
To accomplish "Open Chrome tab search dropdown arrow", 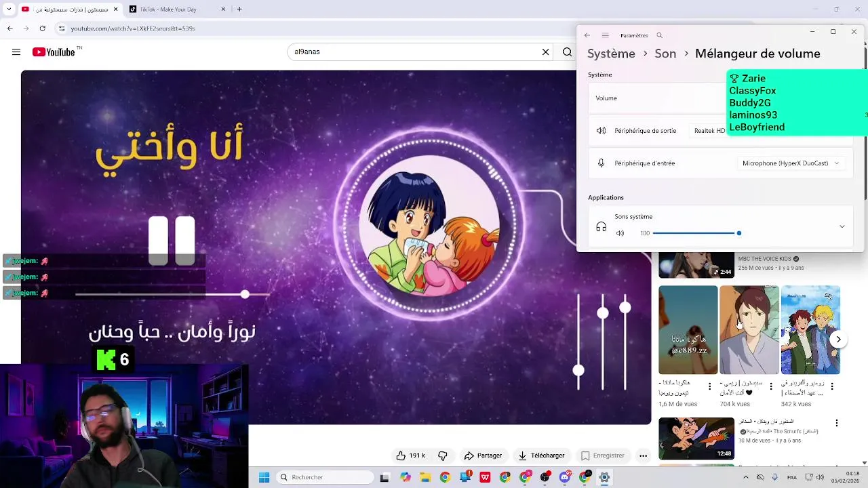I will (x=8, y=9).
